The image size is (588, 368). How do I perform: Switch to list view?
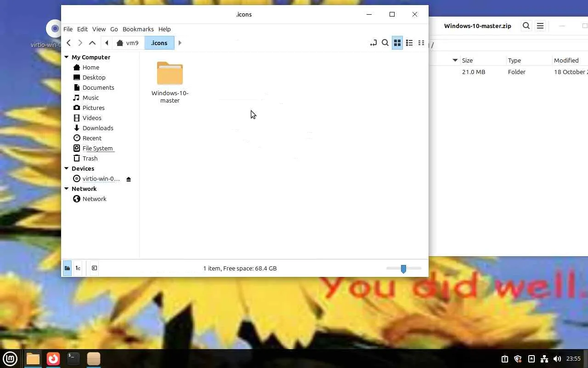point(409,43)
